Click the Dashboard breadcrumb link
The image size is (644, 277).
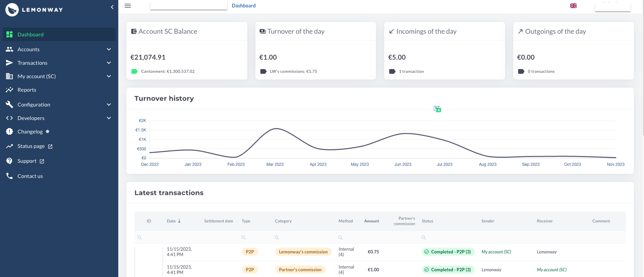(x=244, y=6)
